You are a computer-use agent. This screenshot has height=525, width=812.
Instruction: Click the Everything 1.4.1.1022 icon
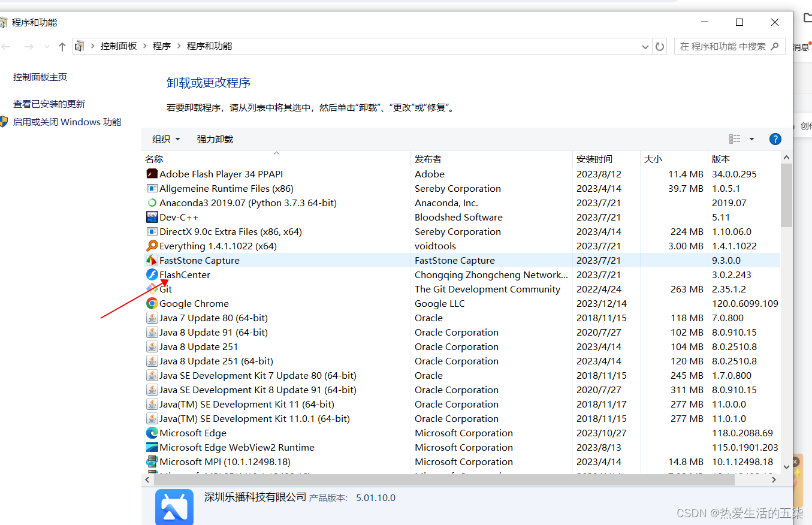click(152, 246)
